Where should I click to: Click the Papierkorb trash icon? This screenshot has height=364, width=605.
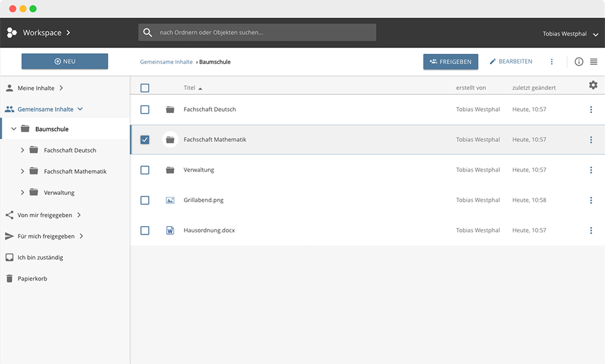pyautogui.click(x=10, y=279)
